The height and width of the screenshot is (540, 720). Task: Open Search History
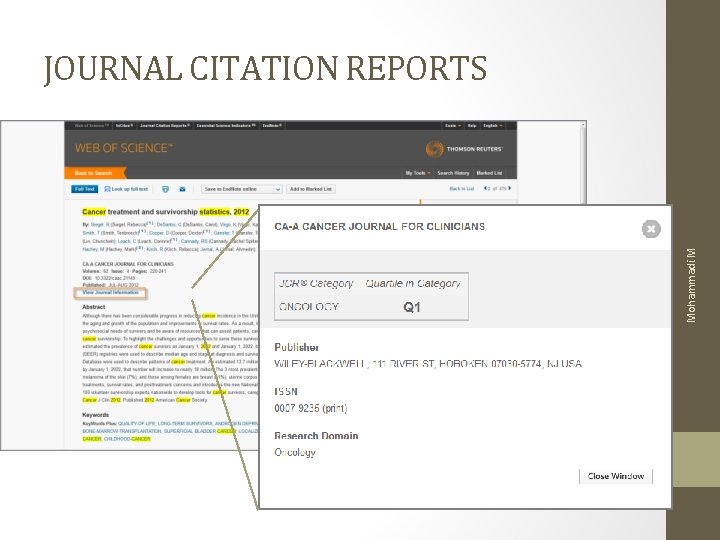(x=453, y=173)
